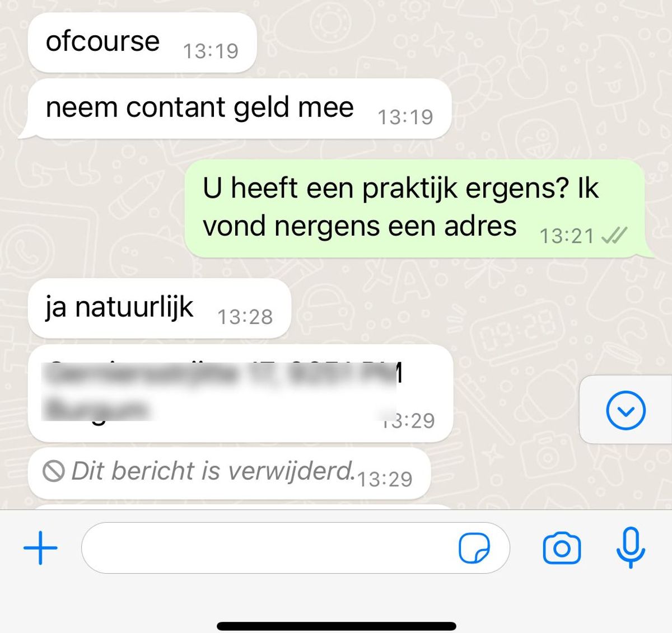Tap the 13:28 timestamp beside 'ja natuurlijk'
This screenshot has height=633, width=672.
click(x=245, y=317)
